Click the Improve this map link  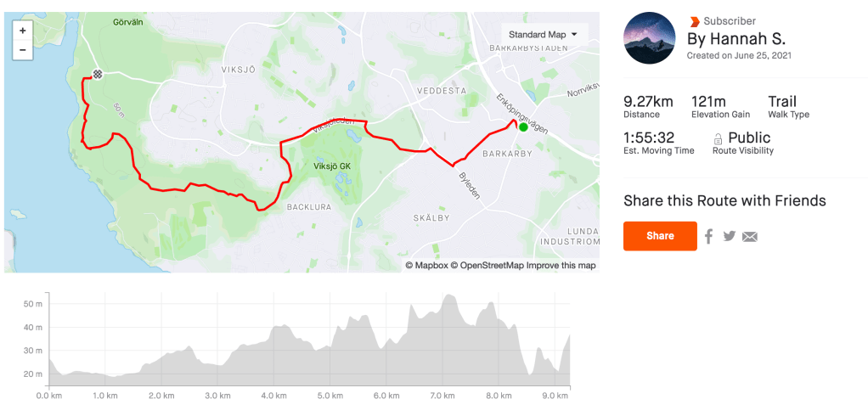click(x=561, y=266)
